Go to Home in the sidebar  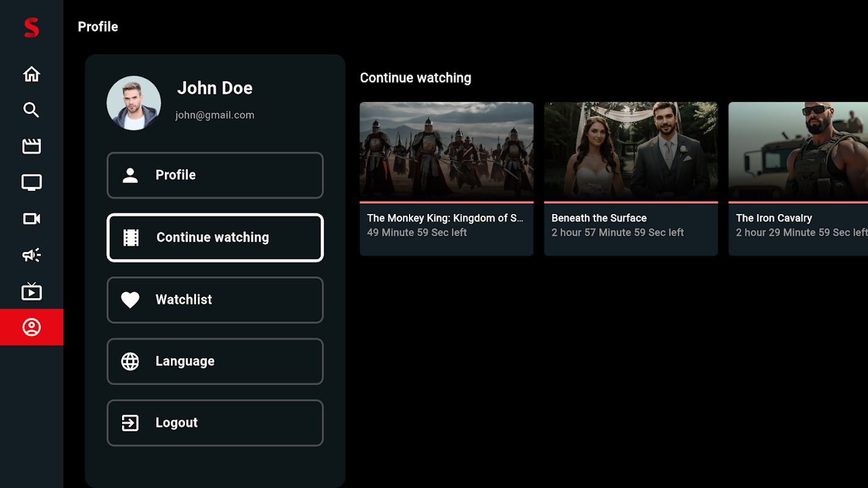point(32,74)
